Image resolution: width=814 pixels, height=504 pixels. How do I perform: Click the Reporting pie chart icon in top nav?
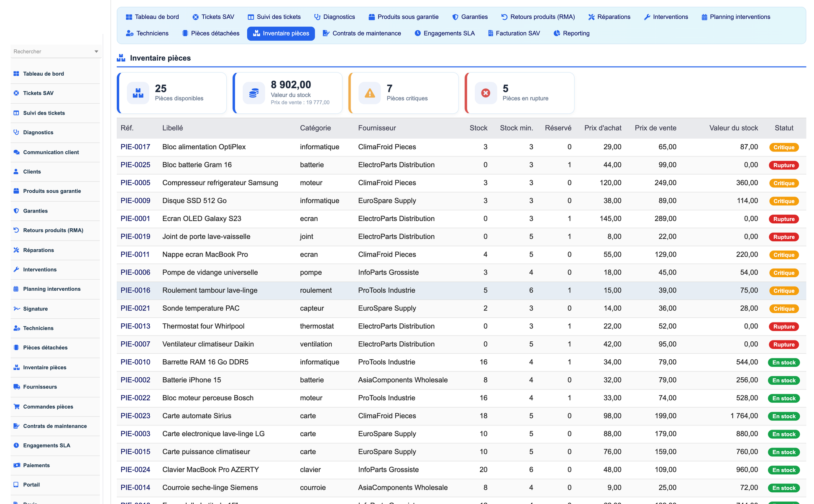click(557, 33)
